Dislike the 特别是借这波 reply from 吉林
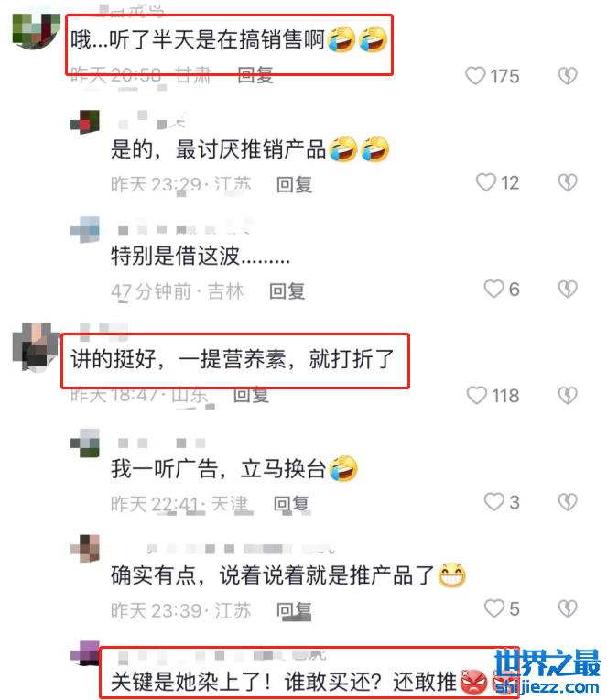This screenshot has width=607, height=700. (568, 289)
